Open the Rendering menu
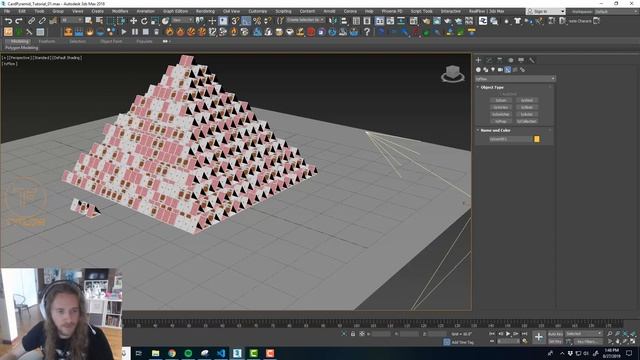Screen dimensions: 640x360 [x=205, y=11]
